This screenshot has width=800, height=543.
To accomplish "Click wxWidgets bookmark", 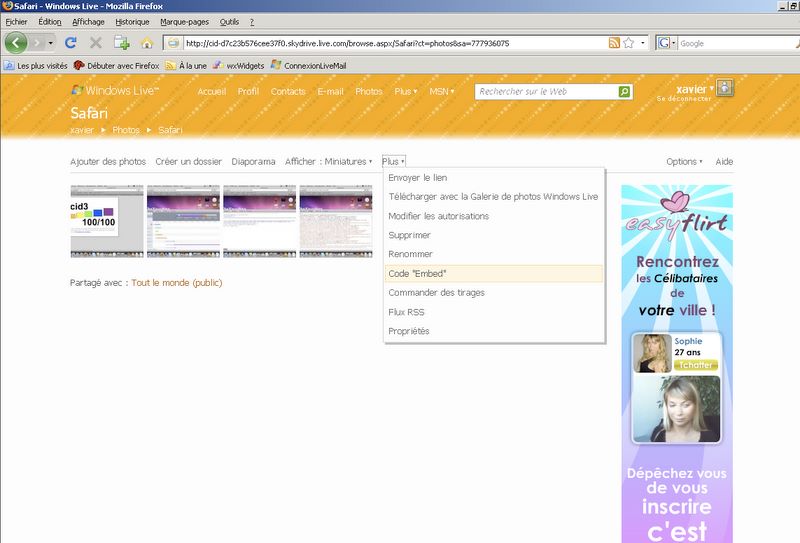I will coord(238,65).
